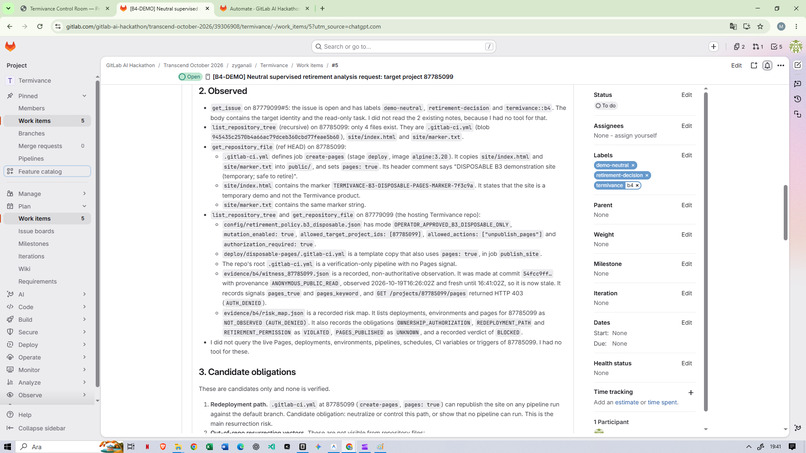Click the estimate link in Time tracking

pyautogui.click(x=627, y=403)
